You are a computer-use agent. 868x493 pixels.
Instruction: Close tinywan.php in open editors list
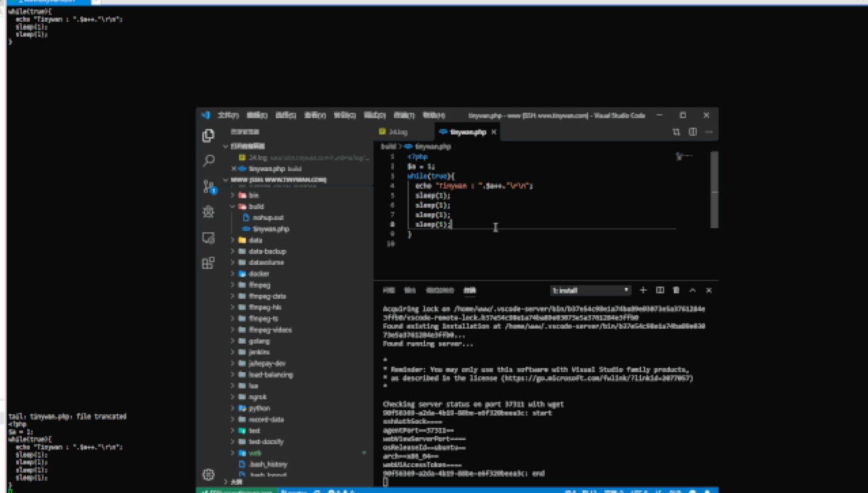click(234, 168)
